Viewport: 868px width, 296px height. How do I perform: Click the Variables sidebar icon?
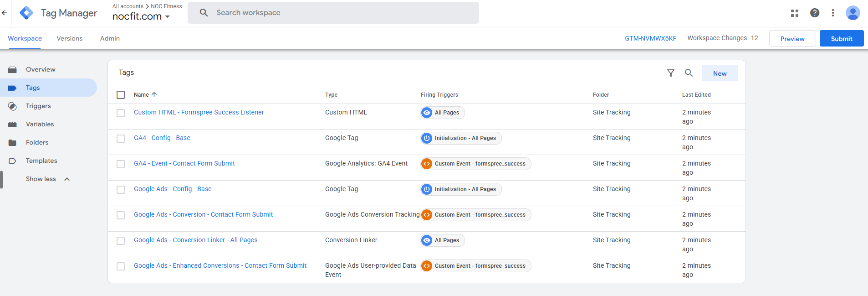point(12,125)
